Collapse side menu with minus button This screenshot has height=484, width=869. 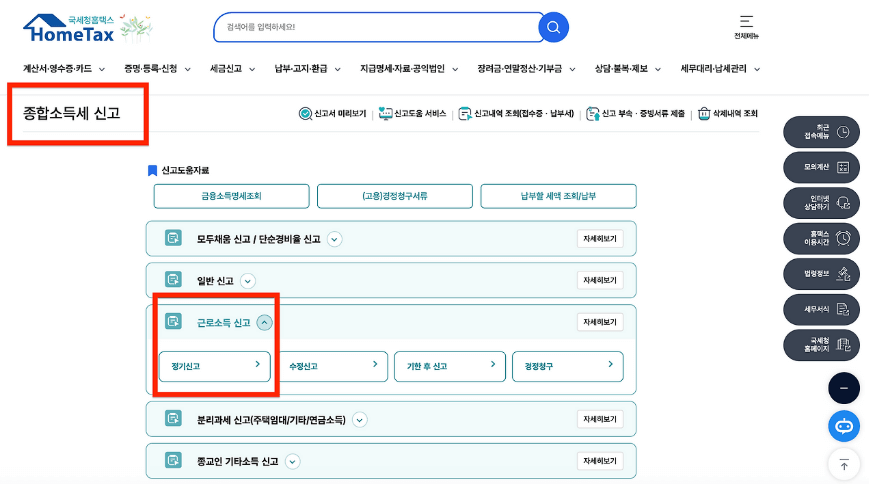click(844, 388)
